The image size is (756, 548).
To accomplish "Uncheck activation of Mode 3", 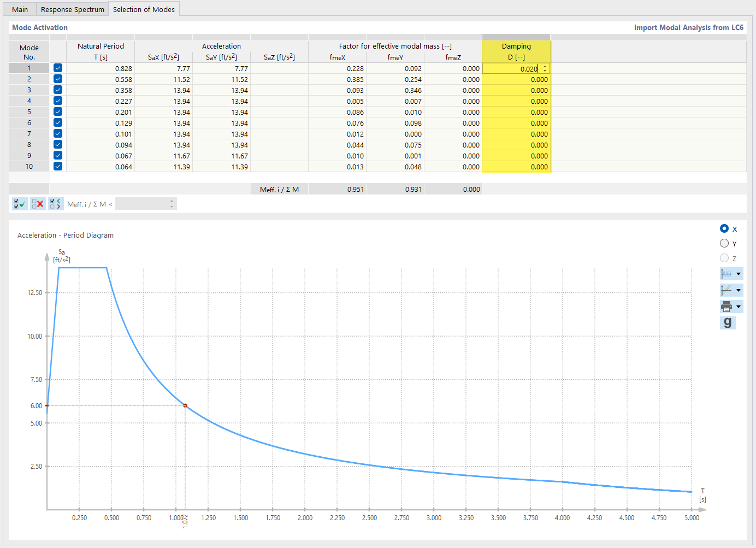I will 57,90.
